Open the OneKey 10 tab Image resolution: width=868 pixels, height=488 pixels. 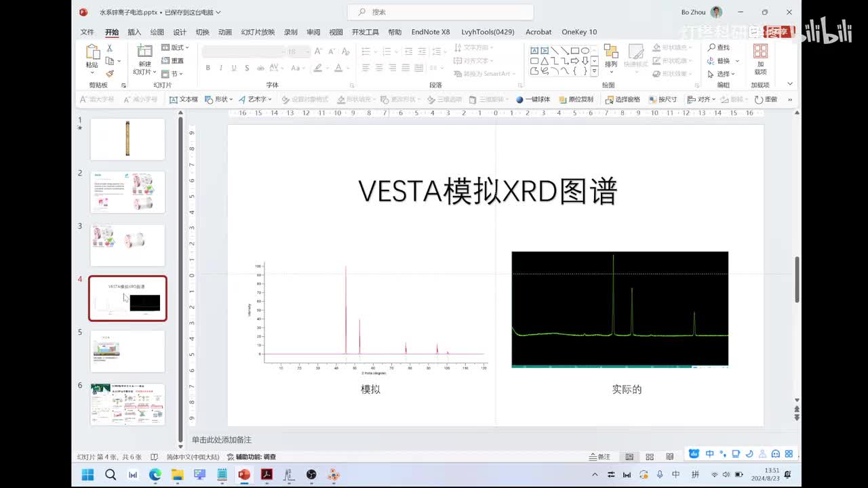point(579,32)
